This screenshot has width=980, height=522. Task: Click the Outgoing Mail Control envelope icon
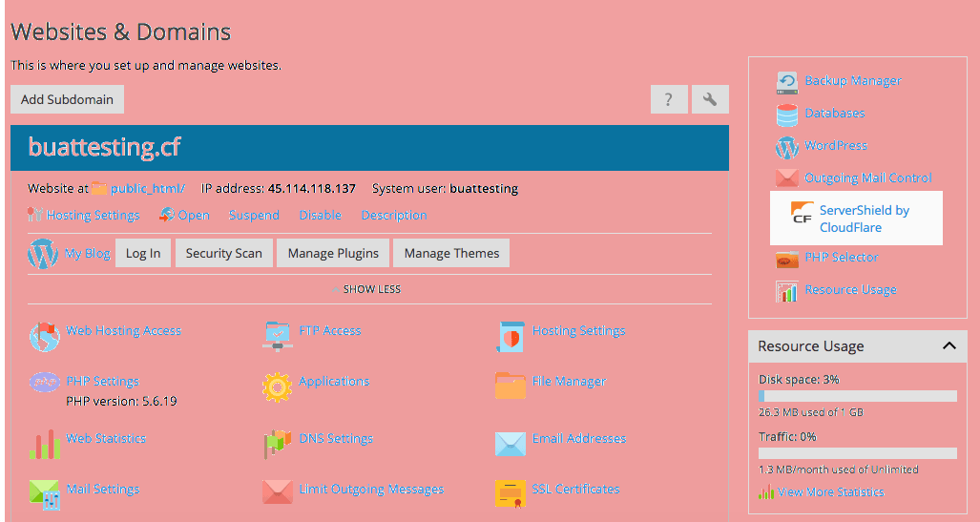click(787, 178)
